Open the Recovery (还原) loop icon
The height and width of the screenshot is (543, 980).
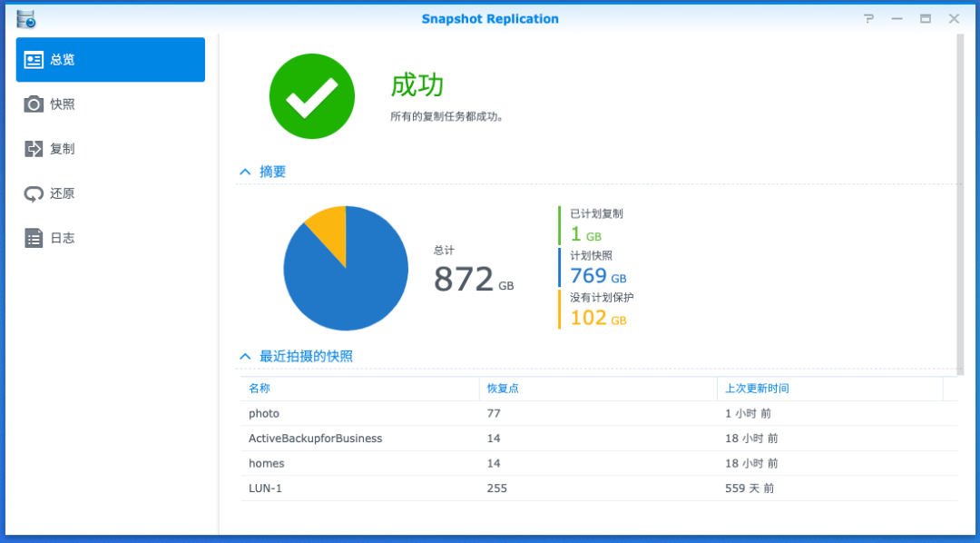click(x=34, y=193)
